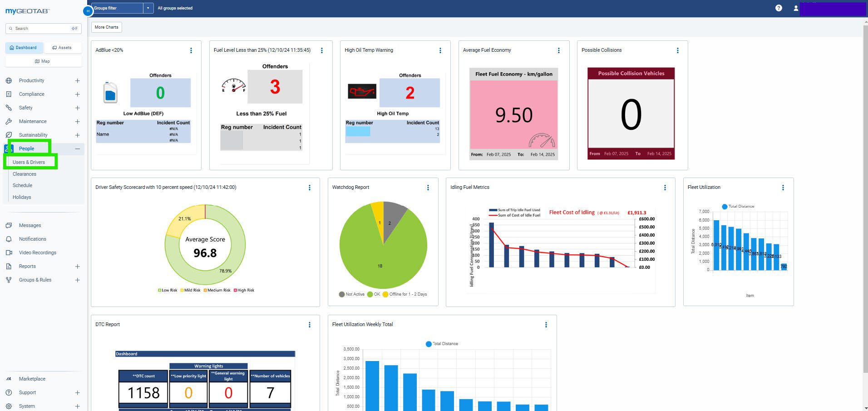Open the Map tab
The width and height of the screenshot is (868, 411).
click(43, 61)
